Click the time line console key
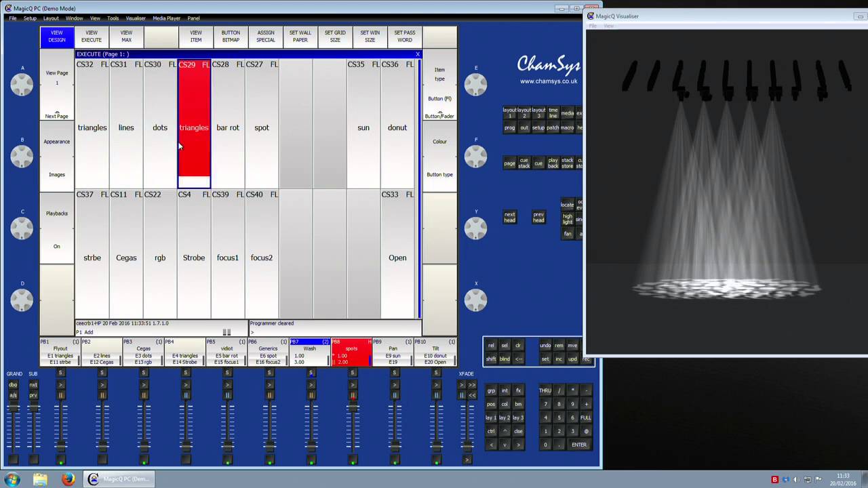The image size is (868, 488). click(553, 113)
